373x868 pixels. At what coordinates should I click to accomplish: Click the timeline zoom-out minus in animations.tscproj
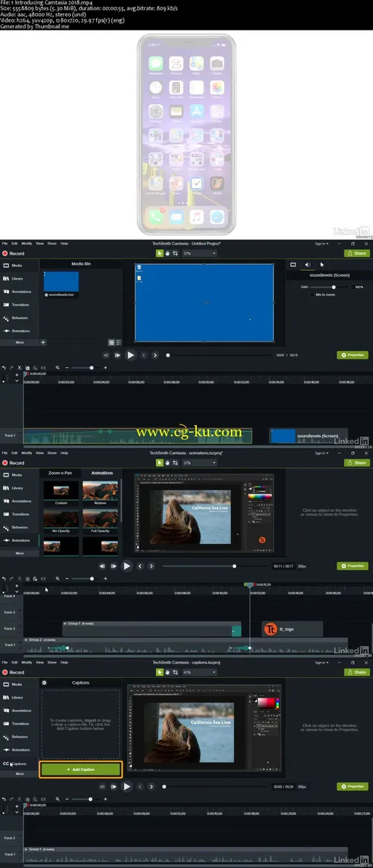pos(67,578)
